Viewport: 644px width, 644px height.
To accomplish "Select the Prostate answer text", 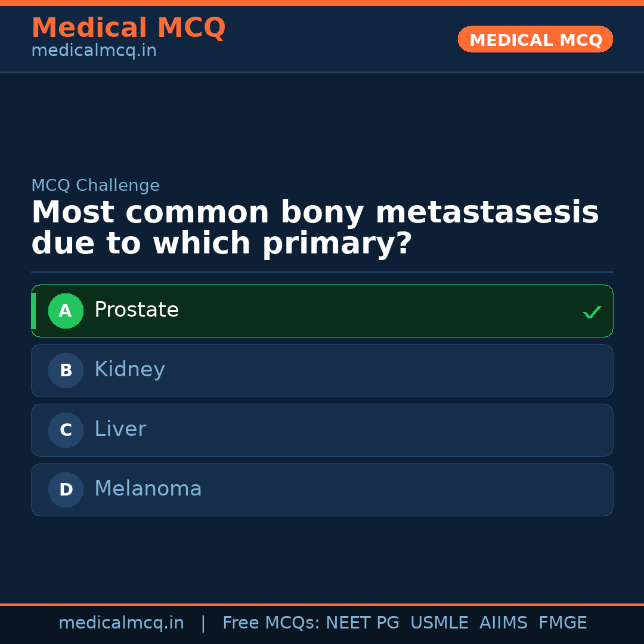I will [137, 310].
